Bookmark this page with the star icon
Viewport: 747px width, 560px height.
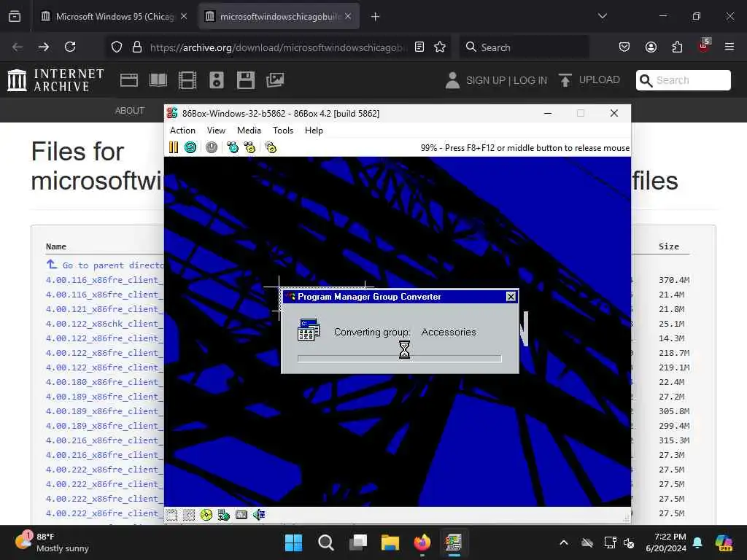click(x=440, y=47)
